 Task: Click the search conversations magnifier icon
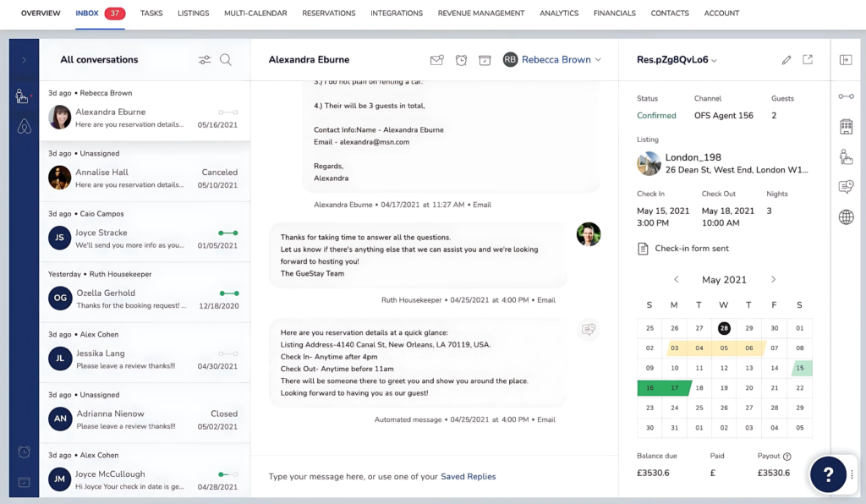226,60
